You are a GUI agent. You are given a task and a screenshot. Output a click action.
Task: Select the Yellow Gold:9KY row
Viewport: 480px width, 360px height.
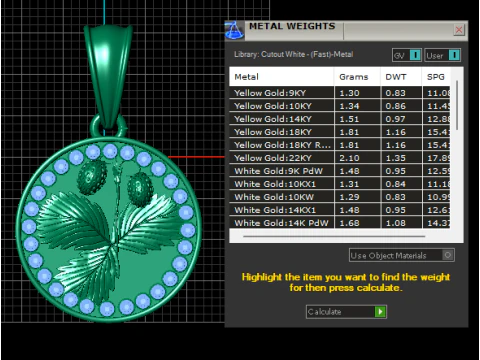(340, 93)
